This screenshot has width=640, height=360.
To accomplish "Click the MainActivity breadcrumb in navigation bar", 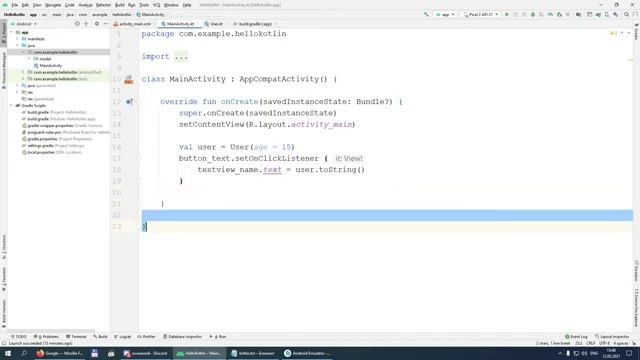I will coord(150,14).
